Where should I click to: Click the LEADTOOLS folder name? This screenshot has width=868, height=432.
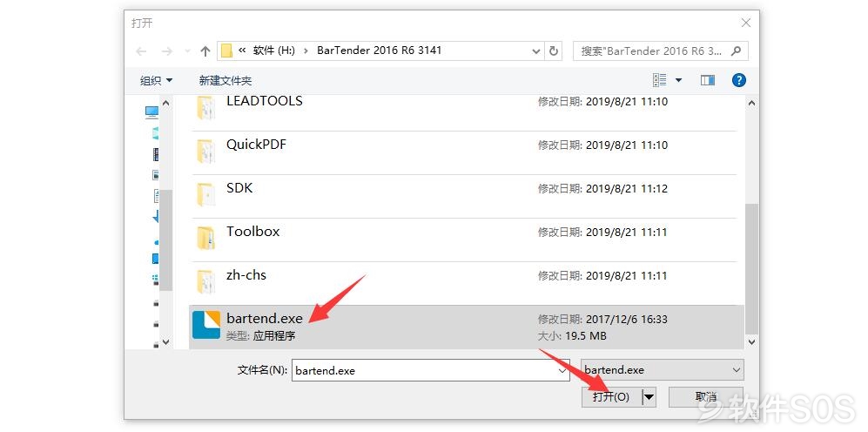click(265, 101)
